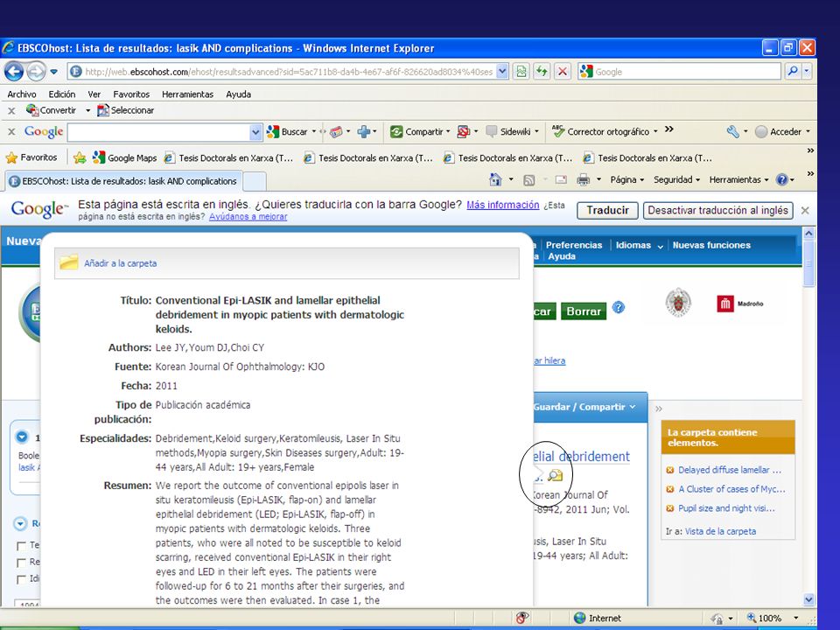Click the preview magnifier icon next to result title
Image resolution: width=840 pixels, height=630 pixels.
(555, 475)
